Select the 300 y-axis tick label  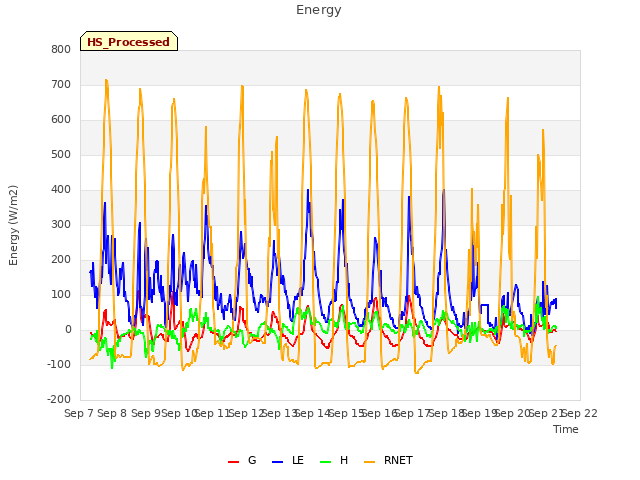point(61,224)
